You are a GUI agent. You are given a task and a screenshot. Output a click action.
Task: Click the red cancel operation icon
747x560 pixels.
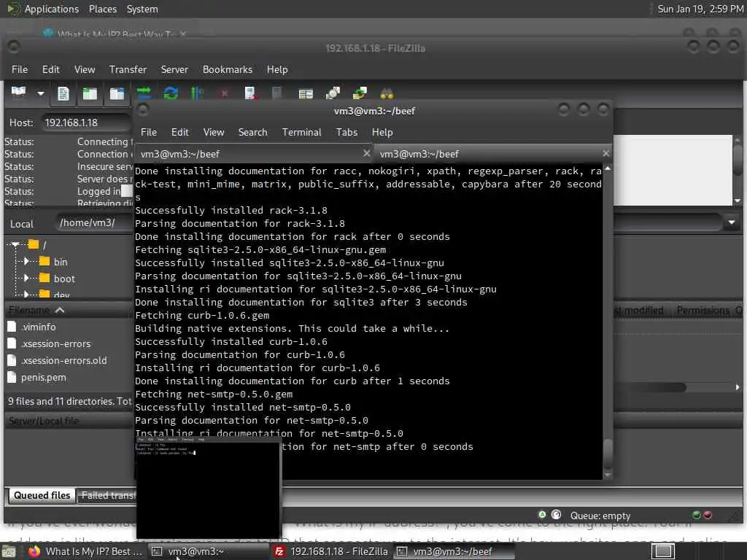[224, 93]
